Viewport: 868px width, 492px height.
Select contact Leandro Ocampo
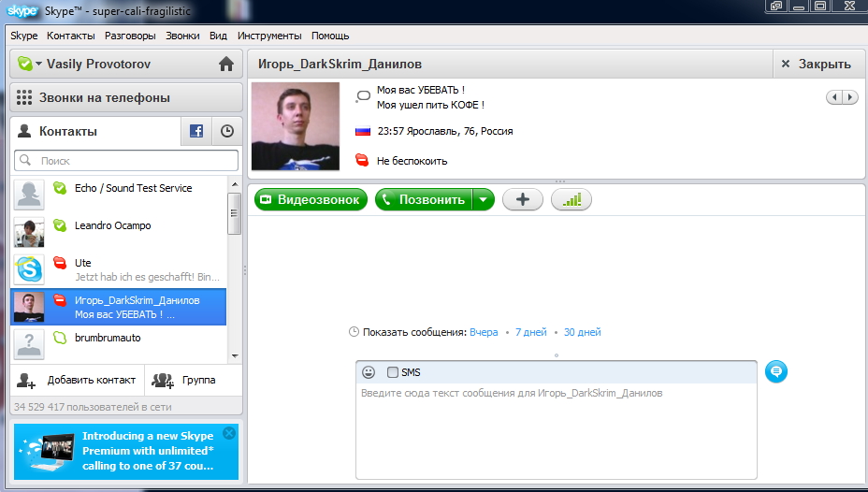pos(119,232)
